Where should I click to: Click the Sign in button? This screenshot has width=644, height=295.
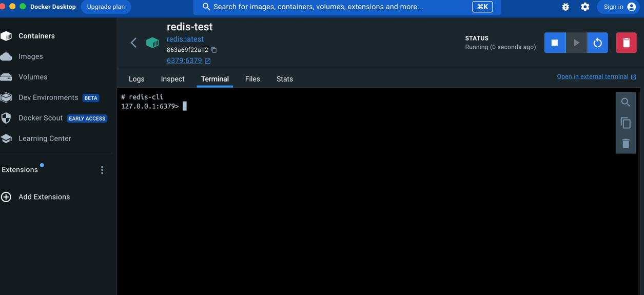[x=619, y=7]
